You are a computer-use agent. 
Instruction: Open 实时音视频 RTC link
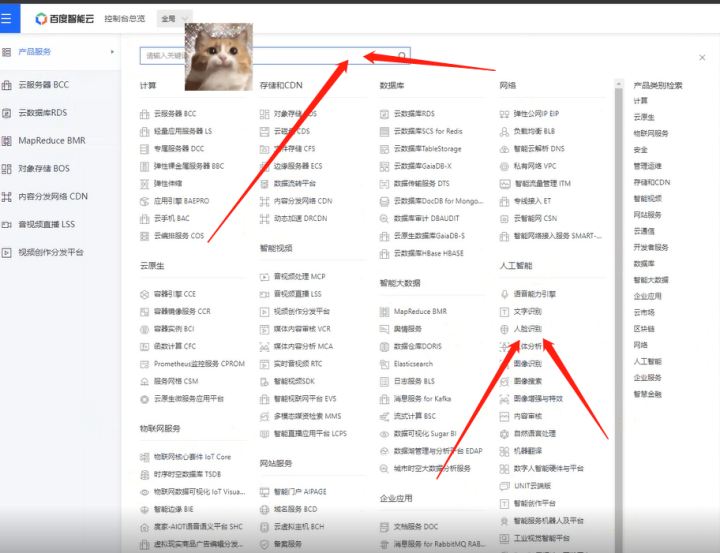[298, 364]
